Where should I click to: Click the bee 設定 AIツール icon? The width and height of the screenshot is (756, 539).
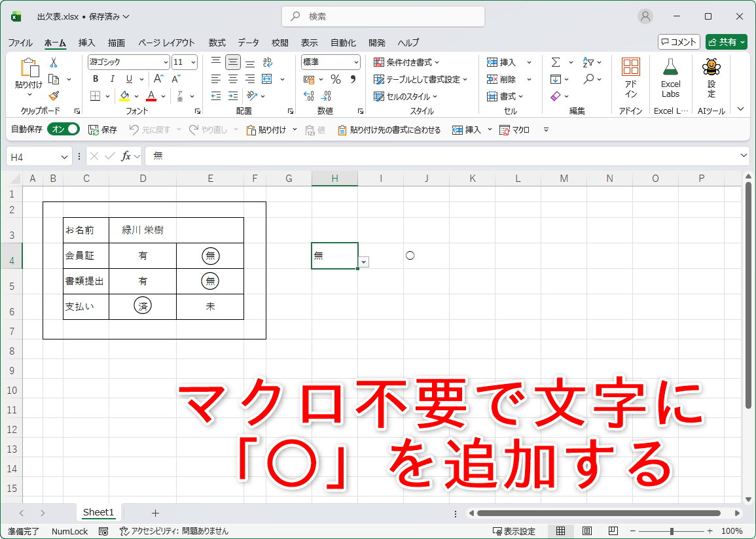click(711, 75)
